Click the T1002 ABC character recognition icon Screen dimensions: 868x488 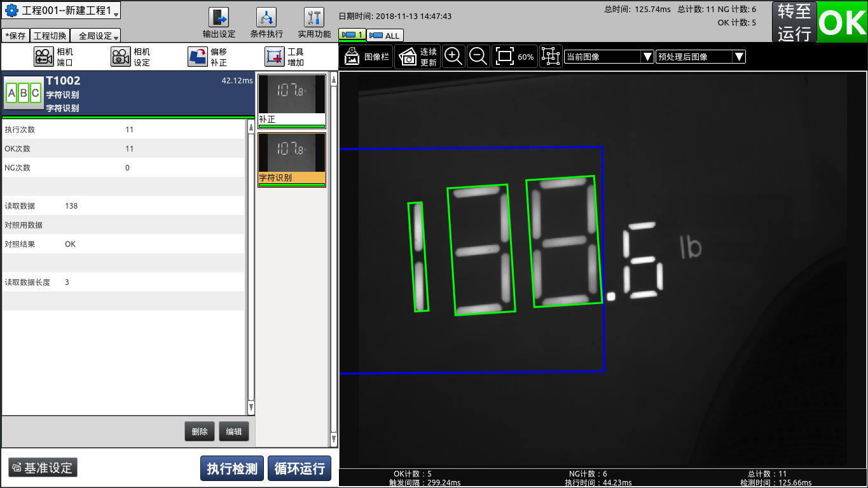coord(23,94)
